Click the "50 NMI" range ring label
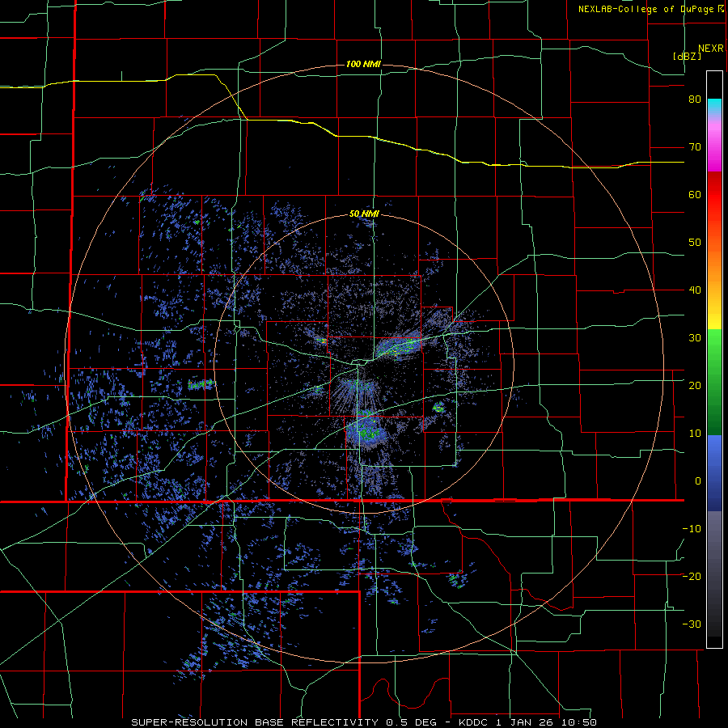 tap(365, 214)
